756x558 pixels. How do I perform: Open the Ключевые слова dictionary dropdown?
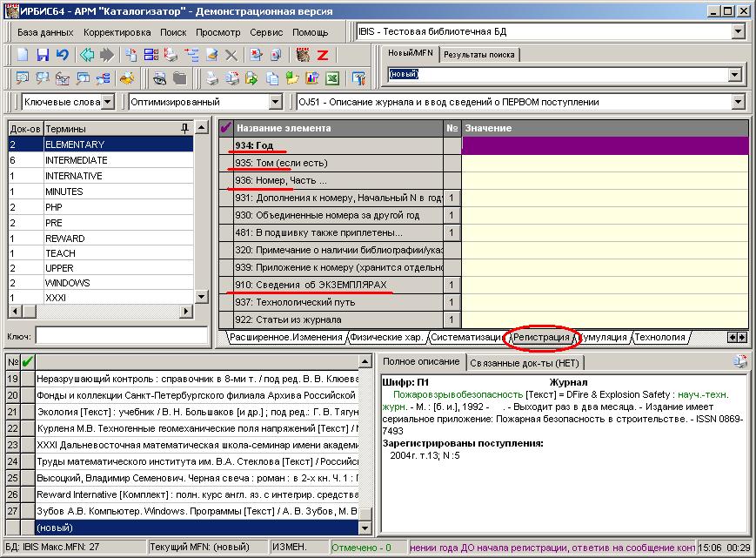click(108, 102)
